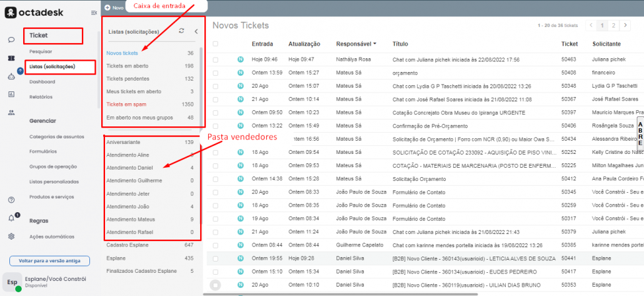Click the notifications bell icon
The image size is (644, 296).
(11, 218)
